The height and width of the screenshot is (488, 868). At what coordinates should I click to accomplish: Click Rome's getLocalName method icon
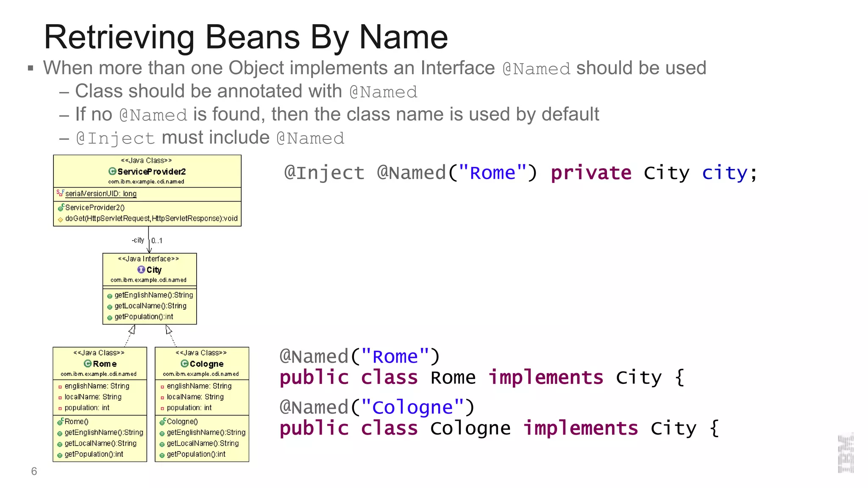pos(60,444)
